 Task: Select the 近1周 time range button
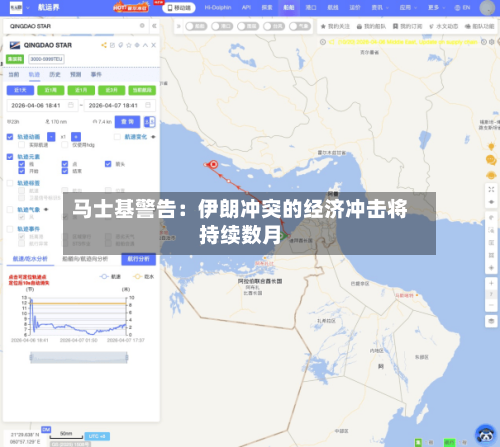tap(51, 90)
